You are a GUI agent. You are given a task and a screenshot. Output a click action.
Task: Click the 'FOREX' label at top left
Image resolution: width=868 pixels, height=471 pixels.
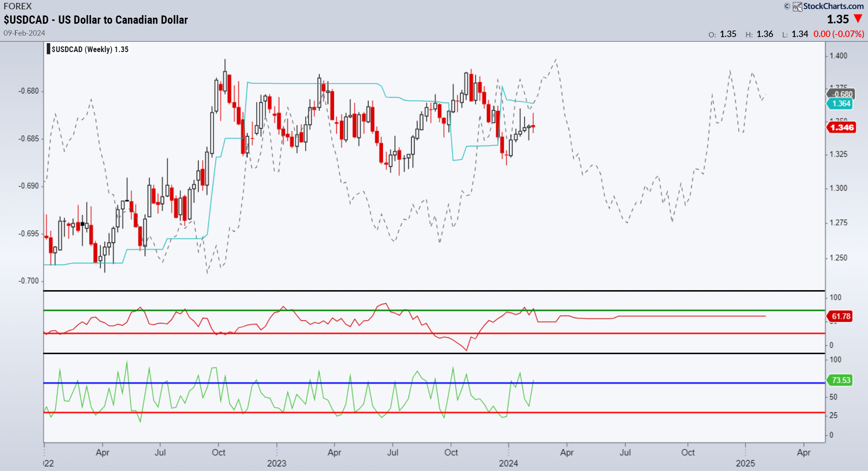coord(18,6)
